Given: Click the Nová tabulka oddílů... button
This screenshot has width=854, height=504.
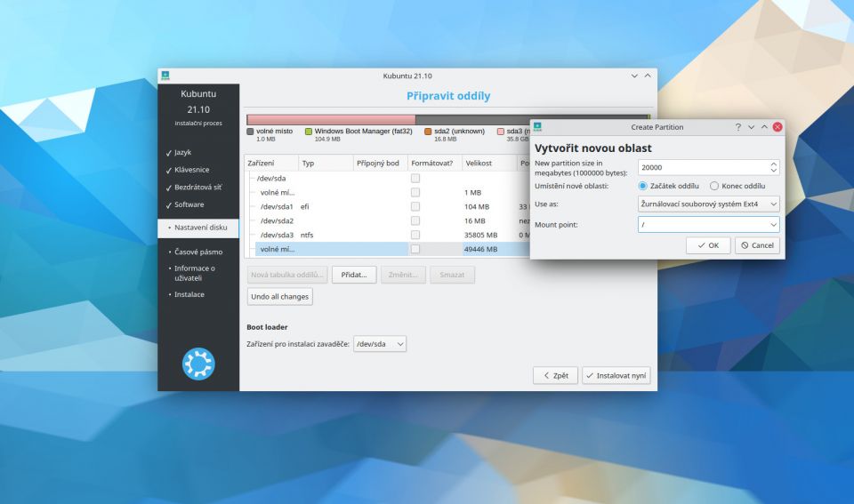Looking at the screenshot, I should pos(287,275).
